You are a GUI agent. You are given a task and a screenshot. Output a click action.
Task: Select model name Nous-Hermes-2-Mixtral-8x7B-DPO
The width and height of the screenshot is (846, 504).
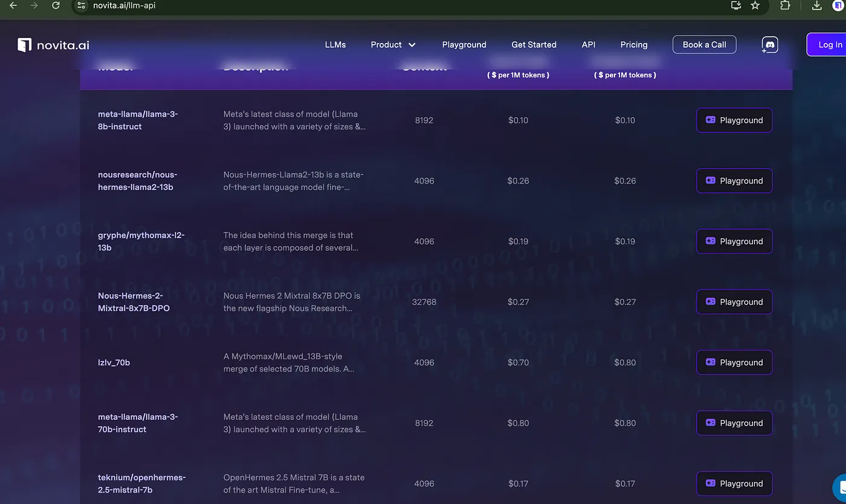click(x=134, y=302)
